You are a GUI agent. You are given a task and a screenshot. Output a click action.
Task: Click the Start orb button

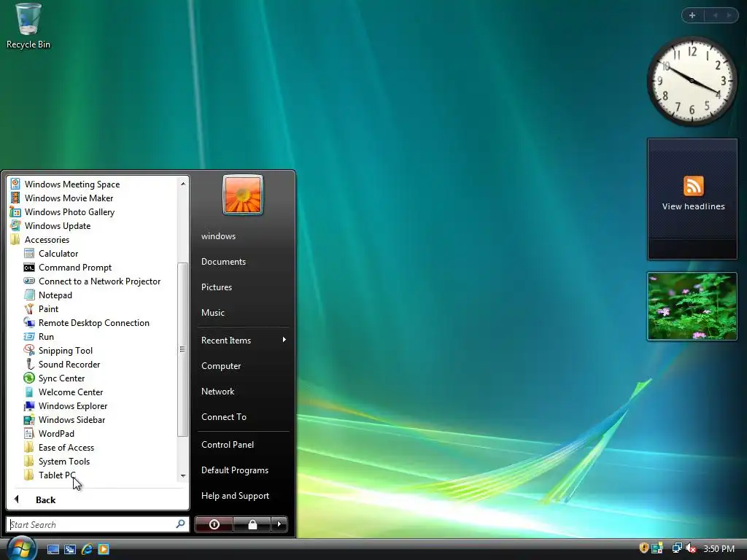(20, 548)
